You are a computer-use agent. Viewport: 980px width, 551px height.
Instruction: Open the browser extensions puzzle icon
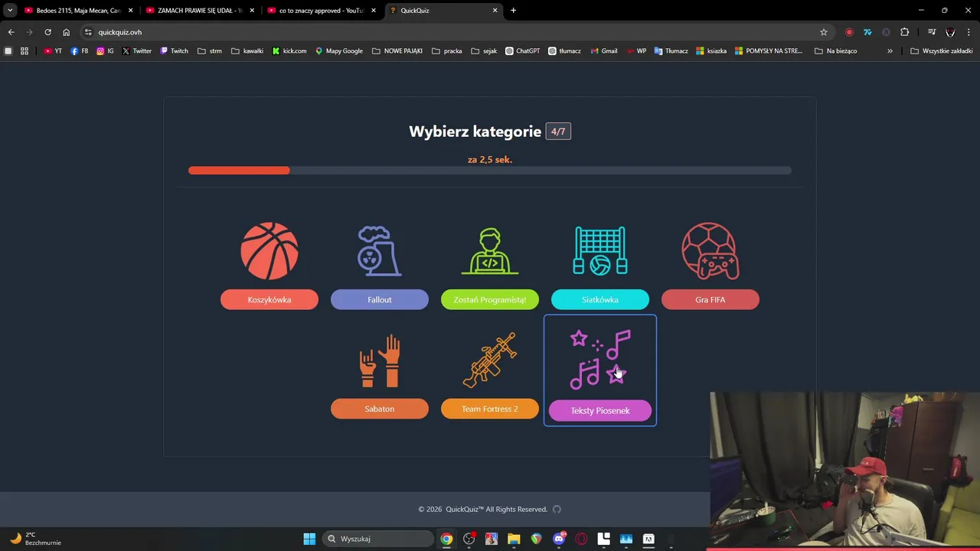coord(905,32)
